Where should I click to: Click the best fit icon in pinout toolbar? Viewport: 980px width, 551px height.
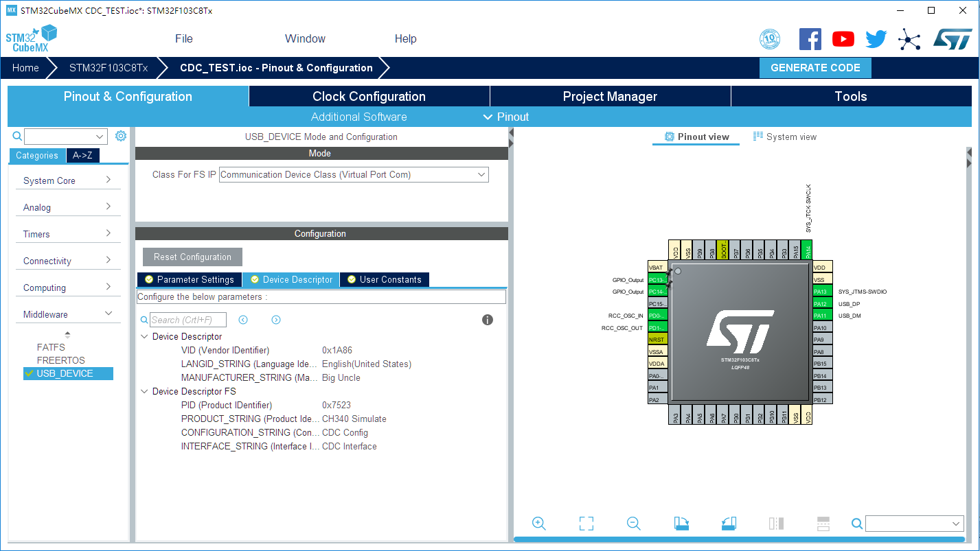[x=586, y=523]
